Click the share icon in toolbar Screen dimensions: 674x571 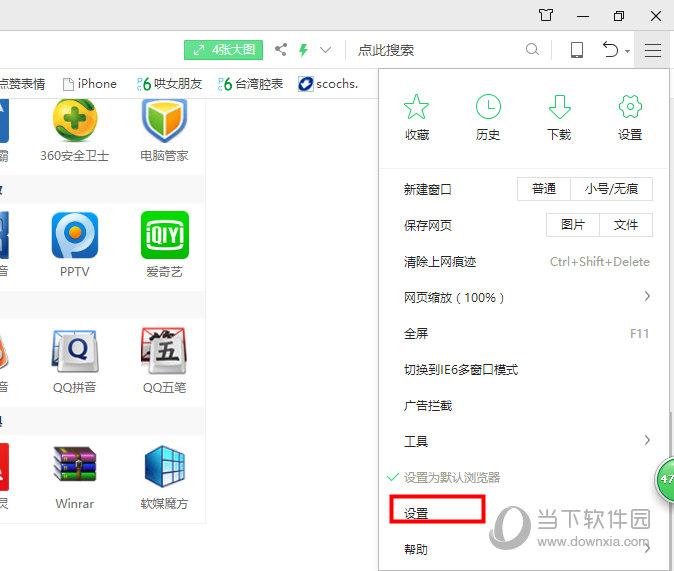281,49
